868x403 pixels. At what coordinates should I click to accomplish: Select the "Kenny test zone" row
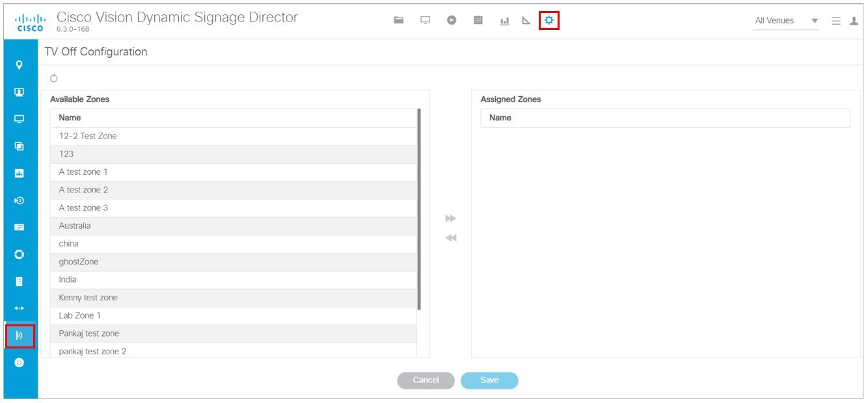[234, 298]
